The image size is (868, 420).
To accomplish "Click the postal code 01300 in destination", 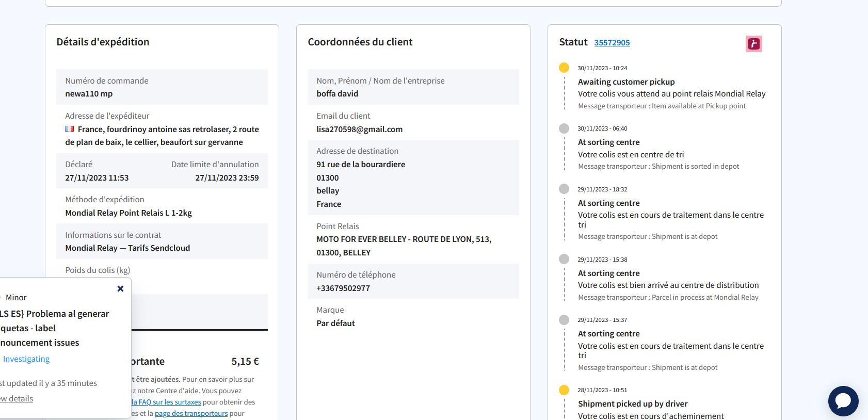I will [x=328, y=178].
